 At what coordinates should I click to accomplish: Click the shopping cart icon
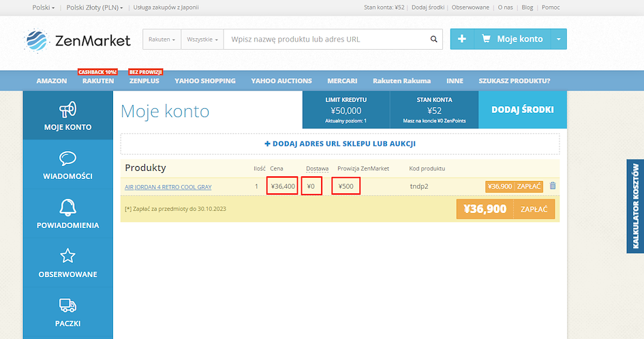[x=486, y=39]
